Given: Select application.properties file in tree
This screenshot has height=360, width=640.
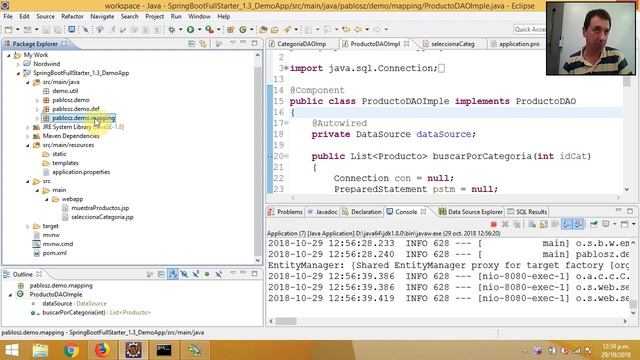Looking at the screenshot, I should (x=81, y=172).
